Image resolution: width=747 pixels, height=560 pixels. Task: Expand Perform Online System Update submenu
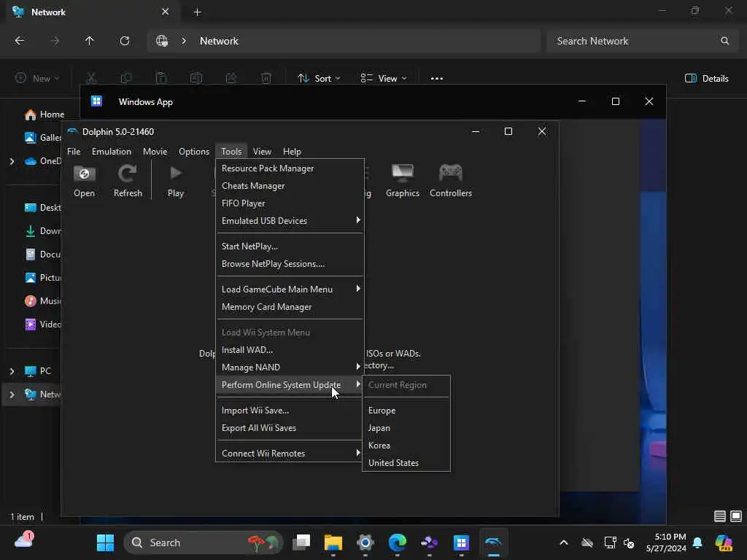pos(290,385)
